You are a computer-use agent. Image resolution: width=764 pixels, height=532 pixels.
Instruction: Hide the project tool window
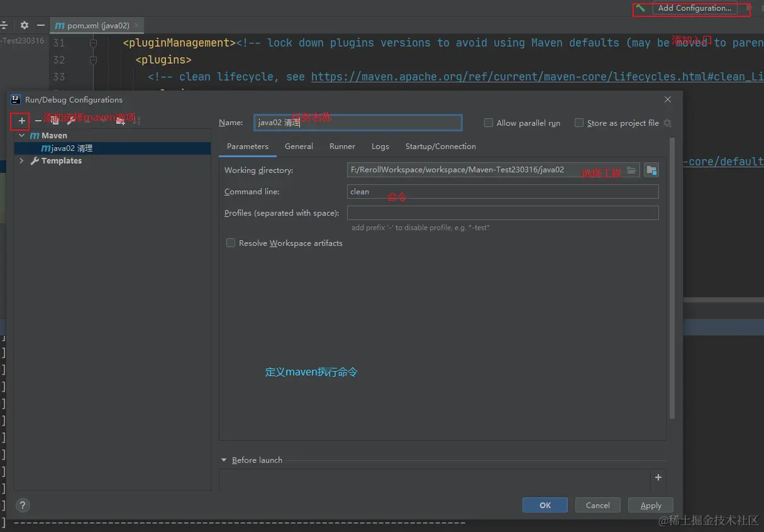pyautogui.click(x=41, y=26)
